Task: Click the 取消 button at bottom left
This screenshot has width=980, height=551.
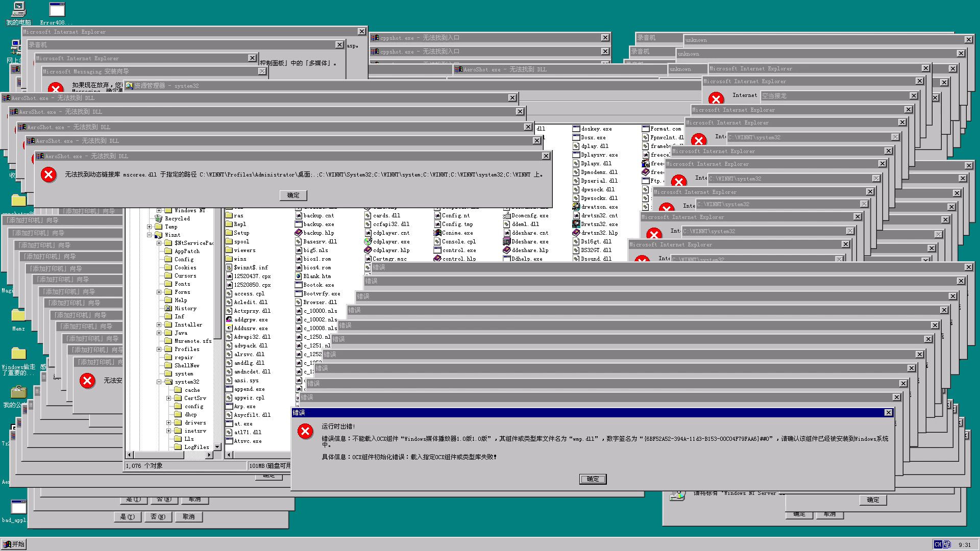Action: [188, 517]
